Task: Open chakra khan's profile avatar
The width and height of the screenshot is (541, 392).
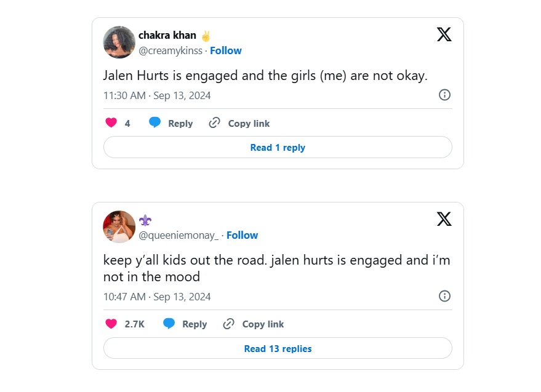Action: (119, 42)
